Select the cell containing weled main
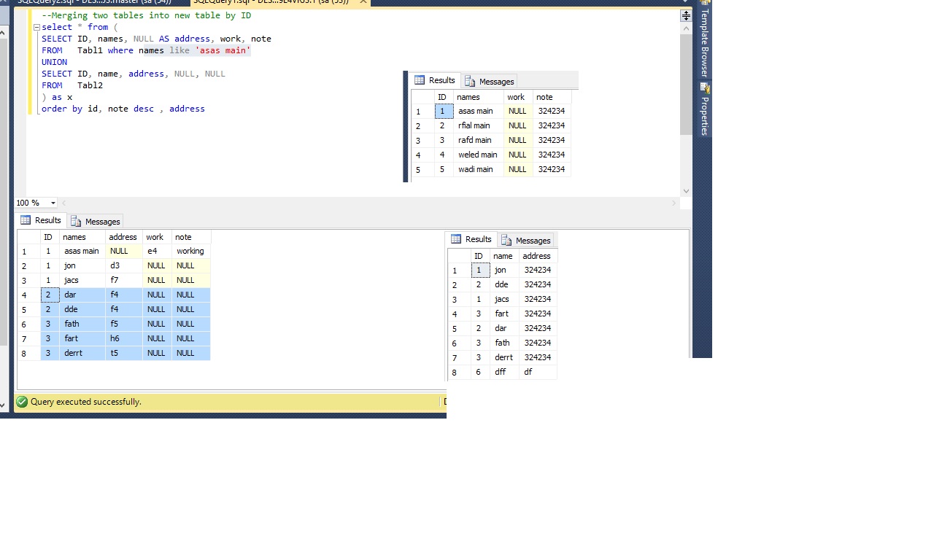The image size is (934, 560). click(x=477, y=155)
